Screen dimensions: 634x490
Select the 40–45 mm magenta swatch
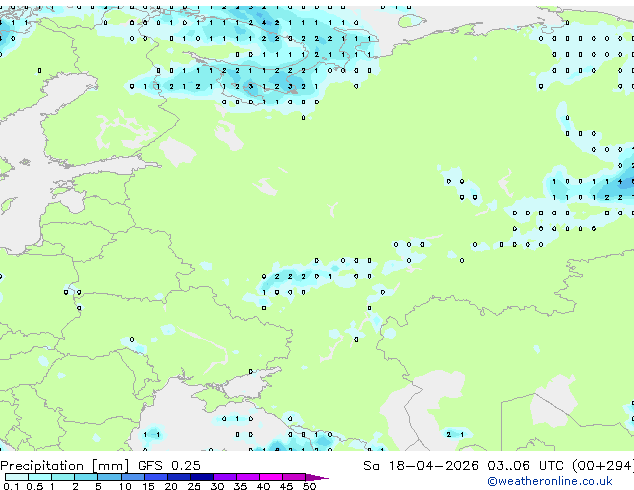pos(271,477)
